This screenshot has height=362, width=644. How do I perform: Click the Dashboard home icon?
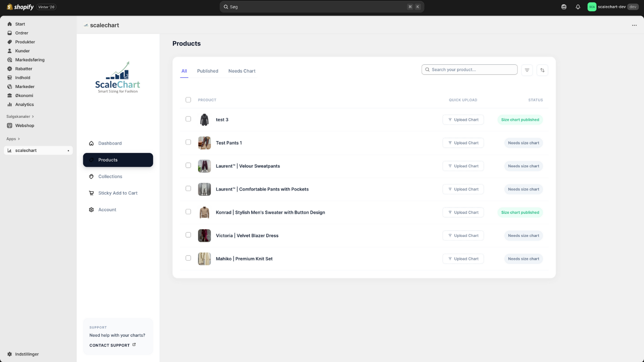point(91,143)
